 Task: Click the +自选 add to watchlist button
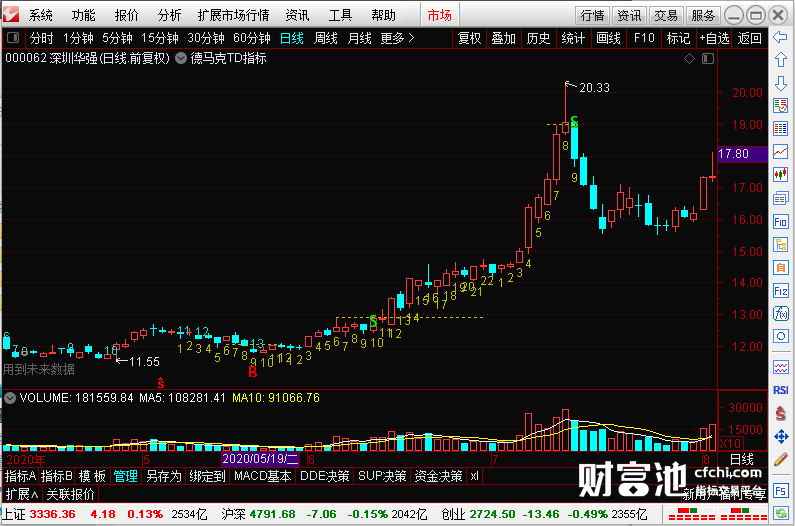click(714, 38)
